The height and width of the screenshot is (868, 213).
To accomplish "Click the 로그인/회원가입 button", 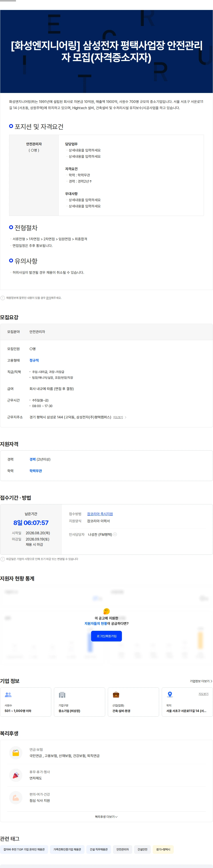I will pyautogui.click(x=106, y=636).
